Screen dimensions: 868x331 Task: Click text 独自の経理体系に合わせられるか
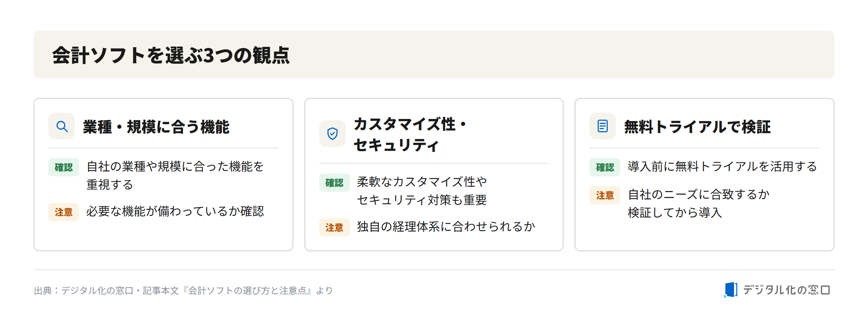tap(446, 227)
